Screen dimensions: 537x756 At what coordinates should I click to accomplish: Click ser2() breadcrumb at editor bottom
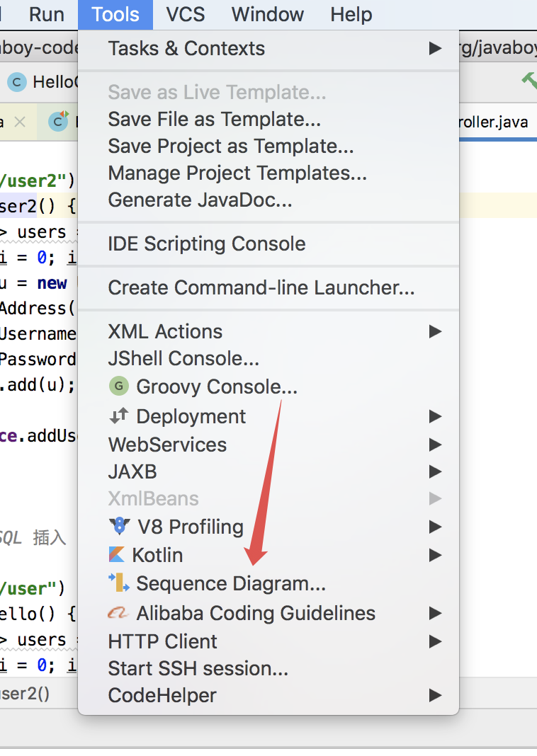pyautogui.click(x=25, y=694)
